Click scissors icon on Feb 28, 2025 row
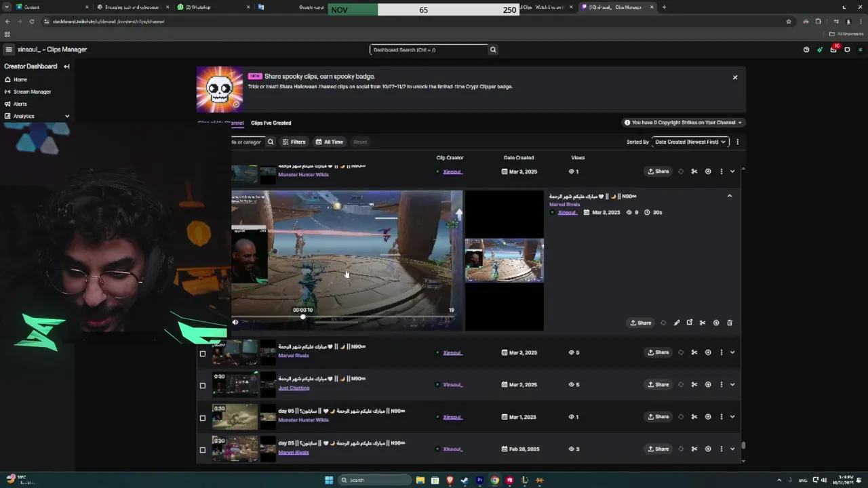Screen dimensions: 868x488 694,449
